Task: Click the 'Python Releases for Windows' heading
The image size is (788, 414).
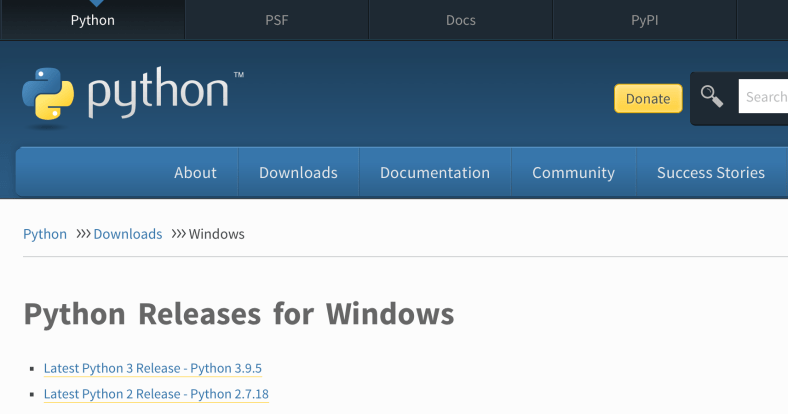Action: tap(239, 314)
